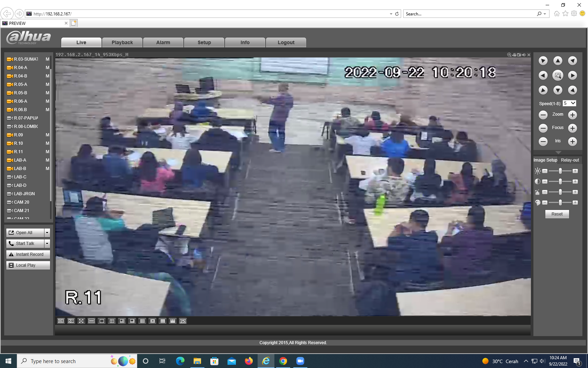
Task: Tilt the PTZ camera up
Action: click(x=558, y=61)
